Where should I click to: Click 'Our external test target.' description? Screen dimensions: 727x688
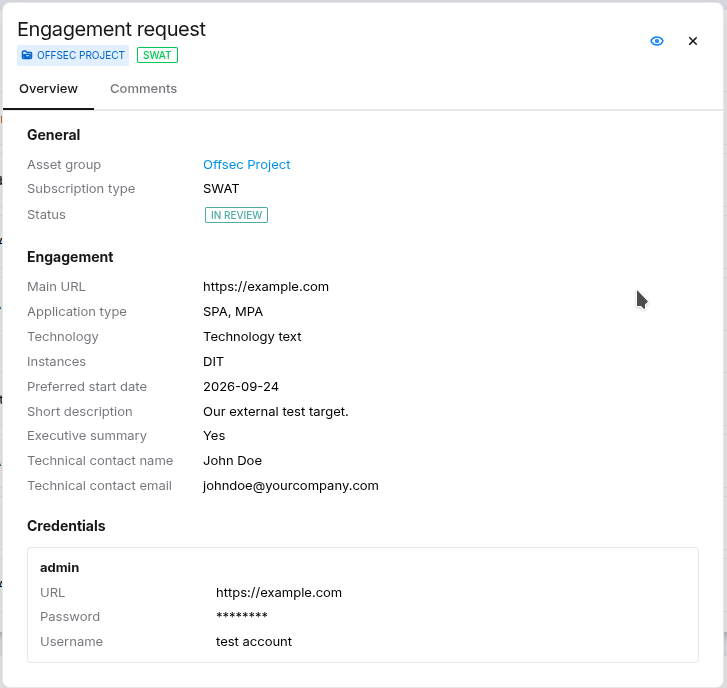click(x=276, y=412)
